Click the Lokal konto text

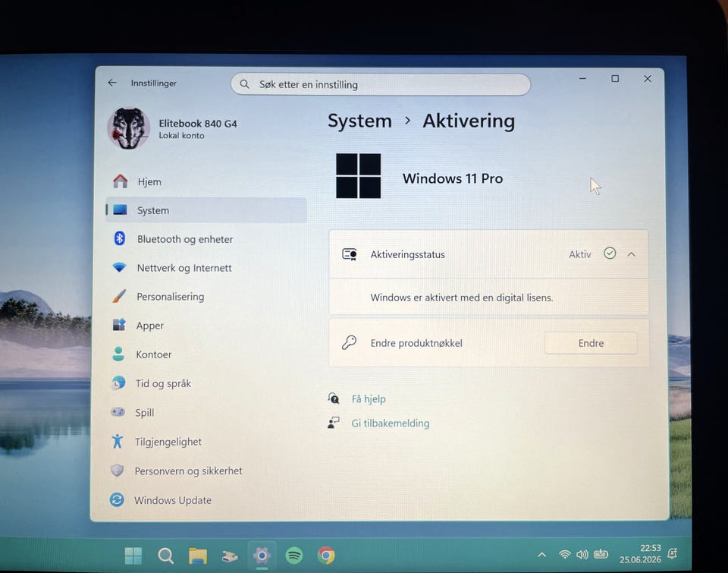(x=181, y=135)
